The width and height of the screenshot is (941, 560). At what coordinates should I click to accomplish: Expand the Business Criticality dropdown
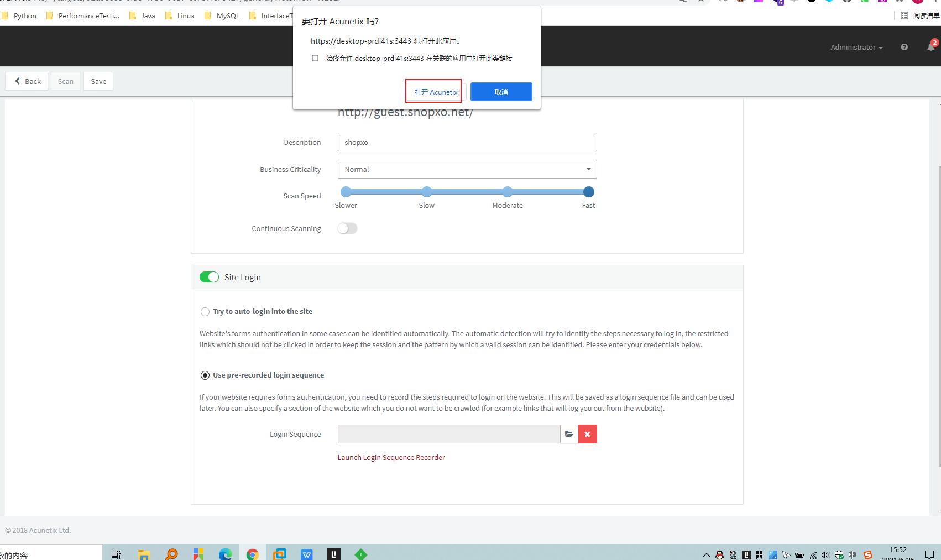(467, 169)
